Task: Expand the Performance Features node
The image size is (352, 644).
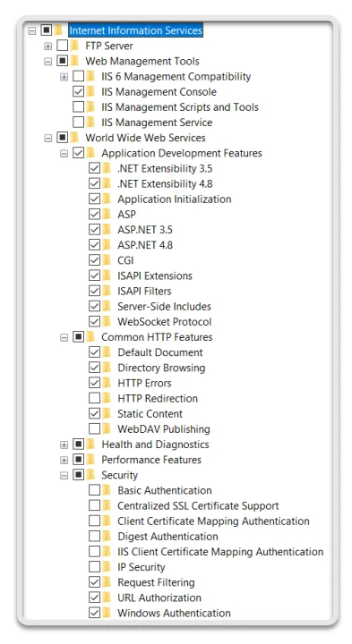Action: pos(64,460)
